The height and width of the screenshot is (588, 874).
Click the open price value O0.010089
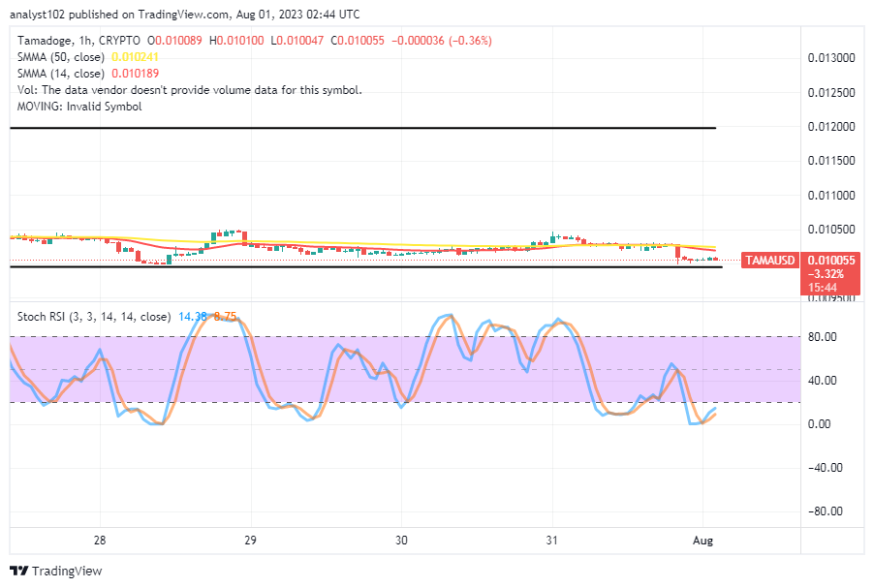(174, 41)
